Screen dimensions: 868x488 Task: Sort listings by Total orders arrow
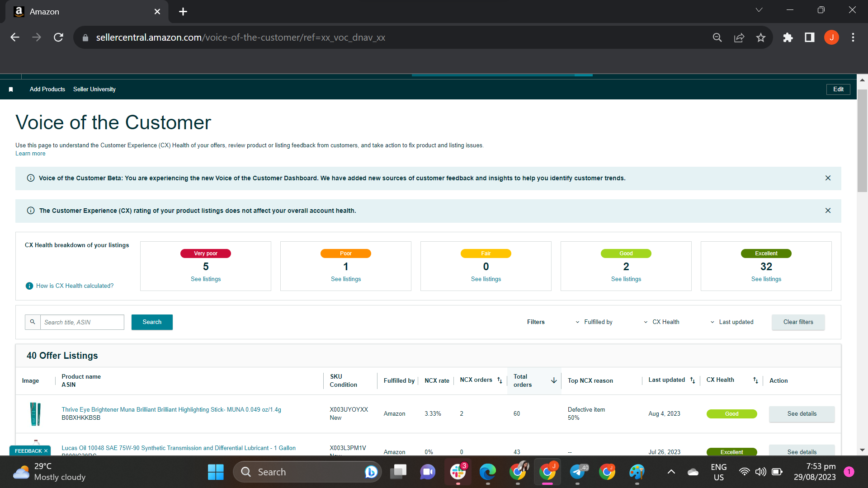pos(554,380)
